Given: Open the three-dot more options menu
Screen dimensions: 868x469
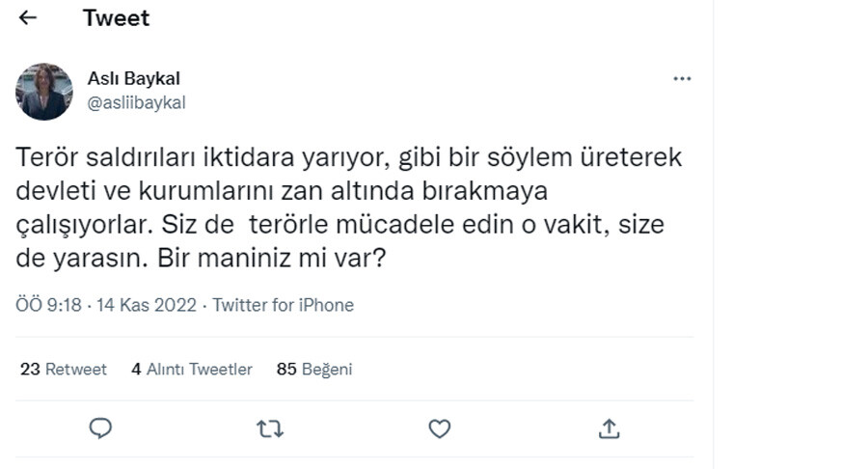Looking at the screenshot, I should click(x=682, y=78).
